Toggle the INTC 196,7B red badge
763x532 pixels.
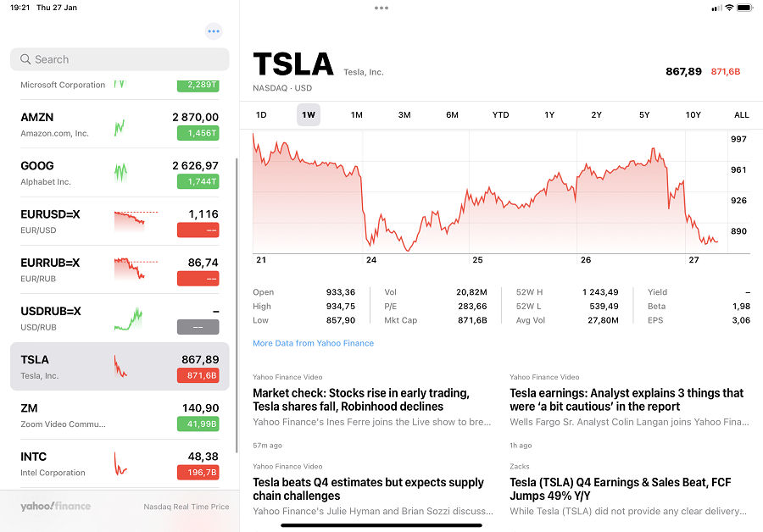click(x=198, y=472)
